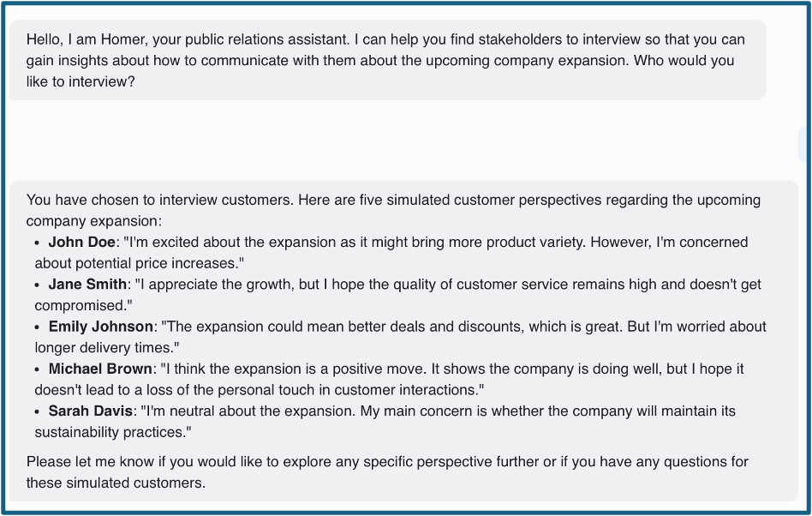Click Michael Brown's quote about personal touch

click(x=389, y=379)
